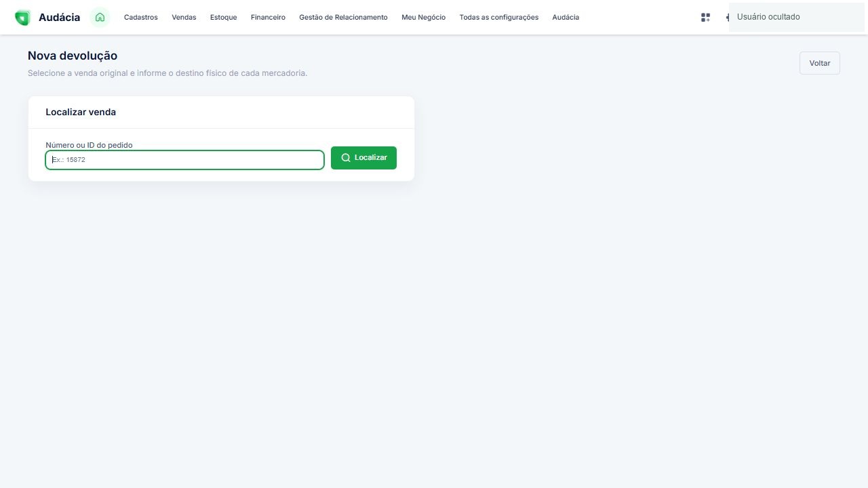Open the apps grid plus icon
Image resolution: width=868 pixels, height=488 pixels.
coord(705,18)
